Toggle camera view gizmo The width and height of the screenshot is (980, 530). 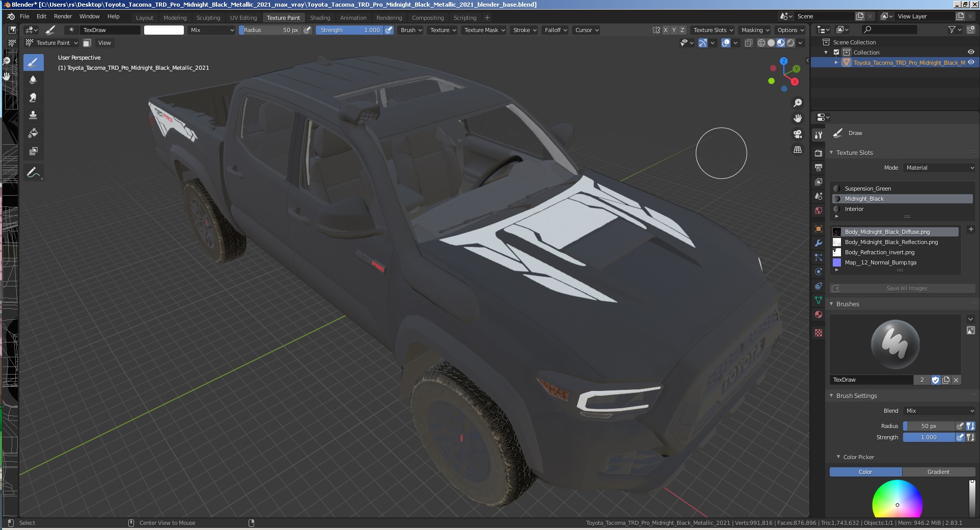[x=798, y=134]
